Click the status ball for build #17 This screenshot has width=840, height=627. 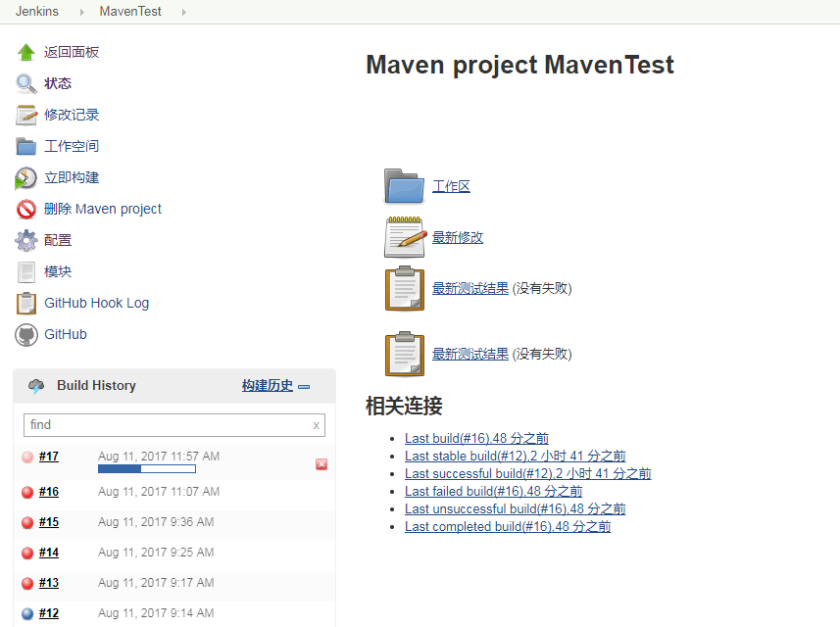(x=27, y=457)
